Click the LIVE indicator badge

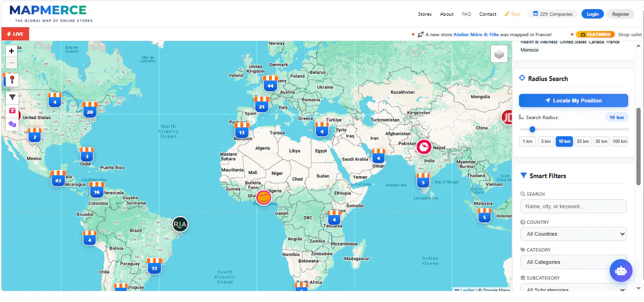(x=15, y=34)
